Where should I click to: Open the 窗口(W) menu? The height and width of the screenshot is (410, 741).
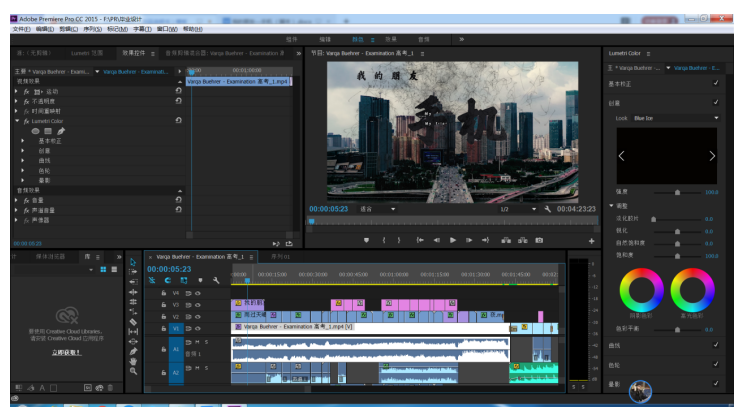click(167, 29)
